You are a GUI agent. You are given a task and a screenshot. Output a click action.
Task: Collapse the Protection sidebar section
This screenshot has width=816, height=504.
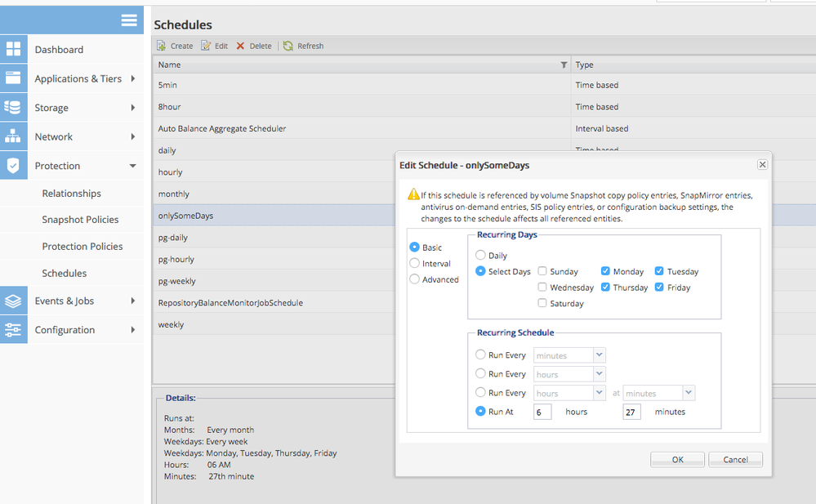[x=132, y=166]
